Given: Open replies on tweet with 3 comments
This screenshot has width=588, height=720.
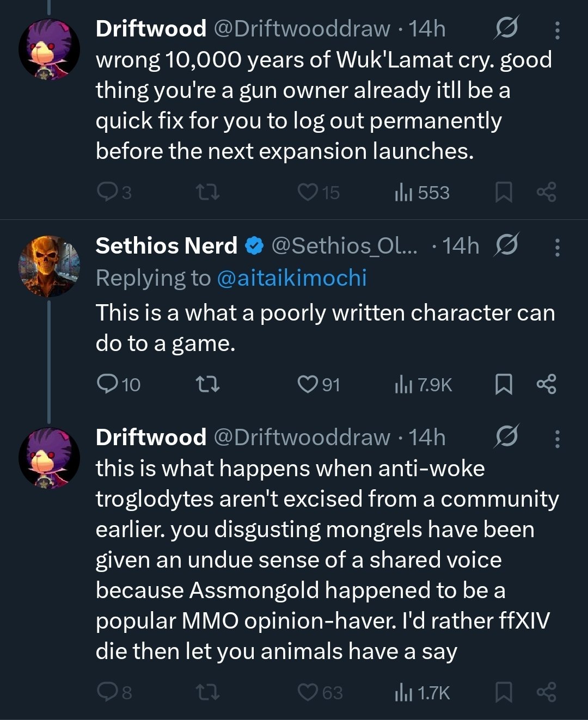Looking at the screenshot, I should [x=106, y=192].
